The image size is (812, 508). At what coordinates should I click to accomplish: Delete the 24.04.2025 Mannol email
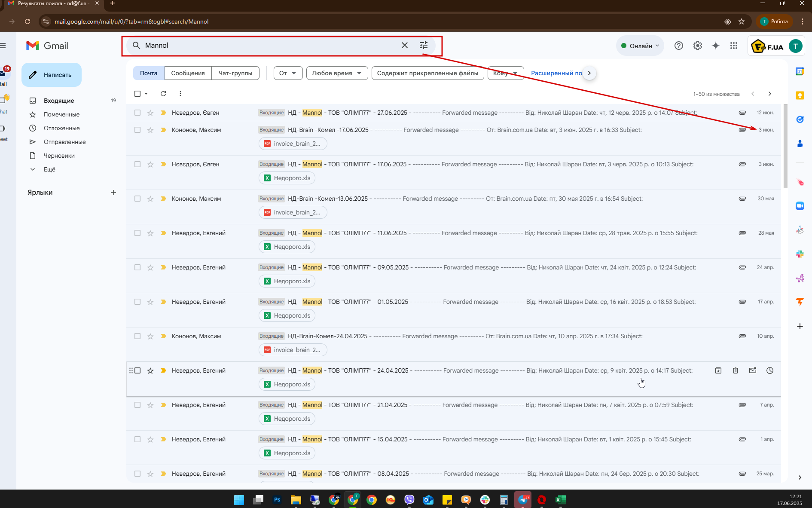[736, 370]
